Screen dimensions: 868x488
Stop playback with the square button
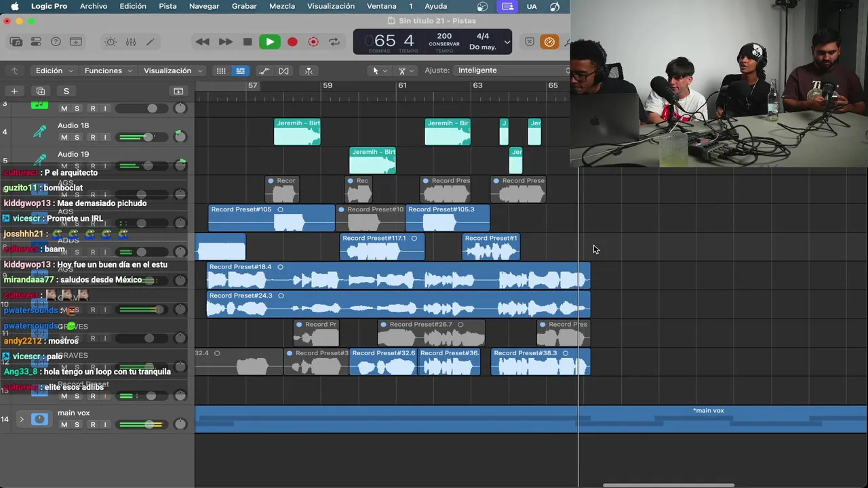248,42
